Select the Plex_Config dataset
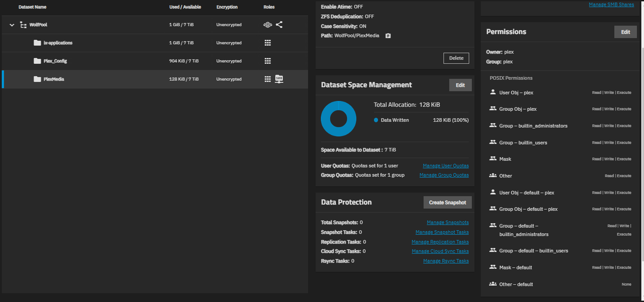 (55, 61)
